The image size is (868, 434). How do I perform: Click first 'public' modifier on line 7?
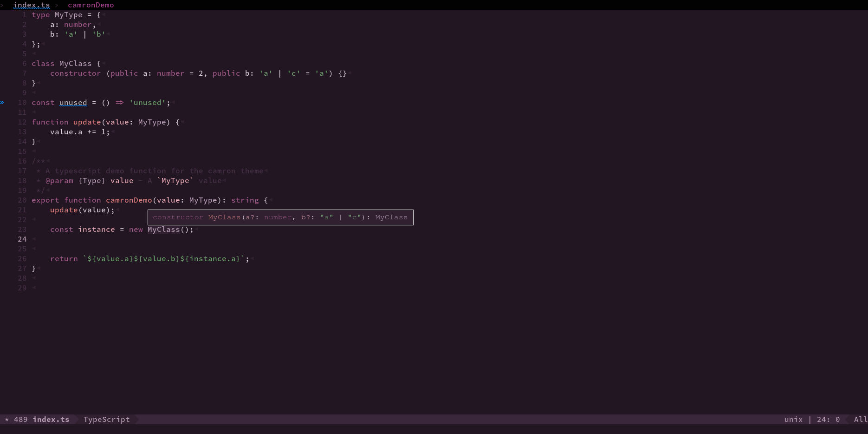click(124, 73)
